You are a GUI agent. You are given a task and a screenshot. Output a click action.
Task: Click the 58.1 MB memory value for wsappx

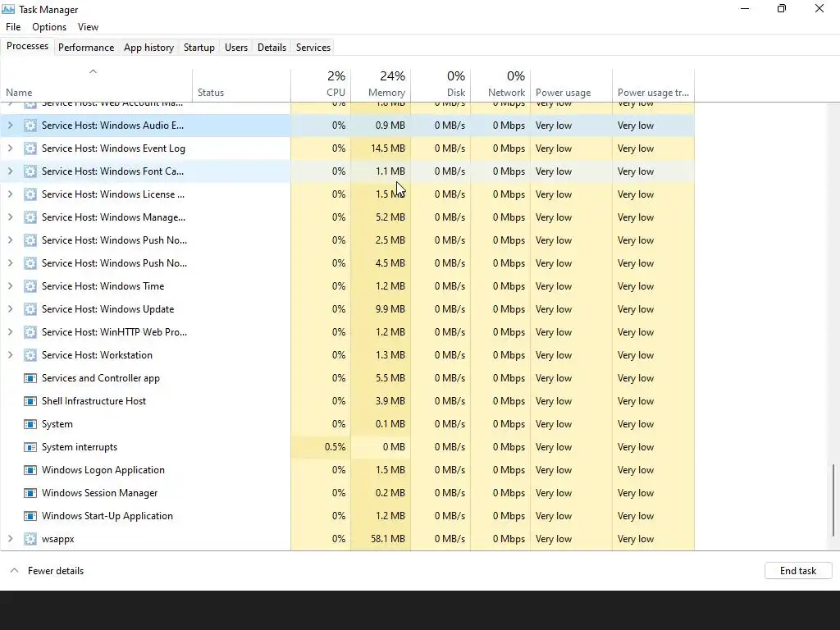(x=388, y=539)
